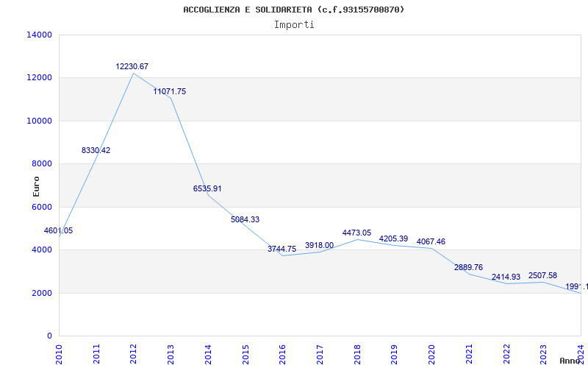Click x-axis year 2013
The height and width of the screenshot is (368, 588).
tap(171, 354)
